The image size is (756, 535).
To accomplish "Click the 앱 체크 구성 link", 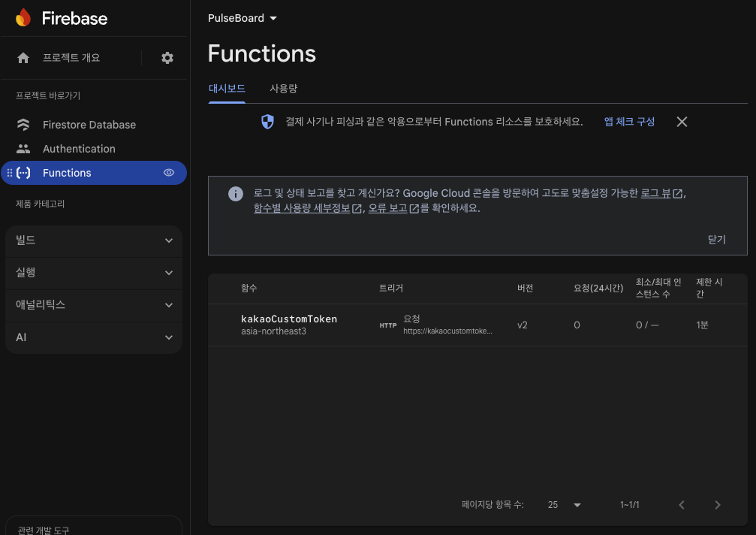I will (x=629, y=122).
